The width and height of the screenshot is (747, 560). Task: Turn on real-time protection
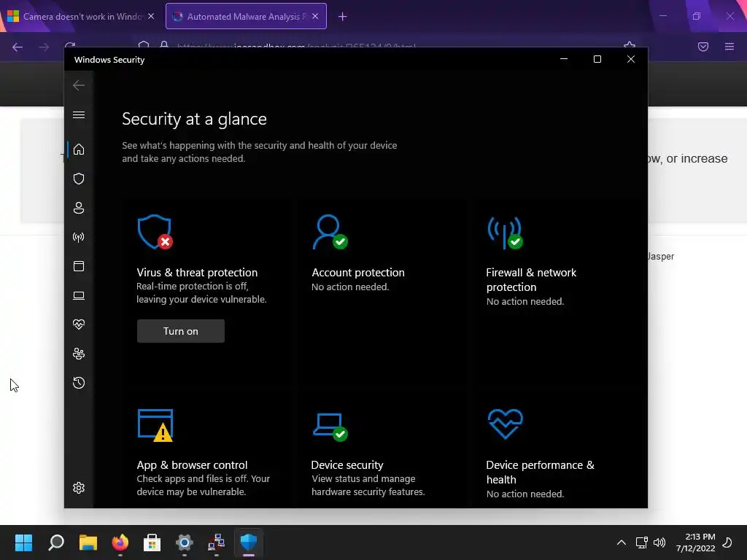point(181,331)
